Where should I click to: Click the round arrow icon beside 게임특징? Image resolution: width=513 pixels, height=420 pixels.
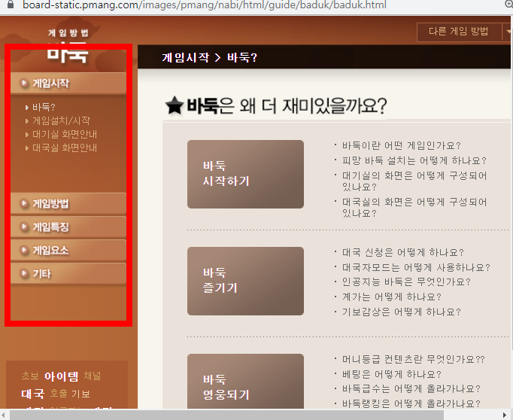coord(24,227)
